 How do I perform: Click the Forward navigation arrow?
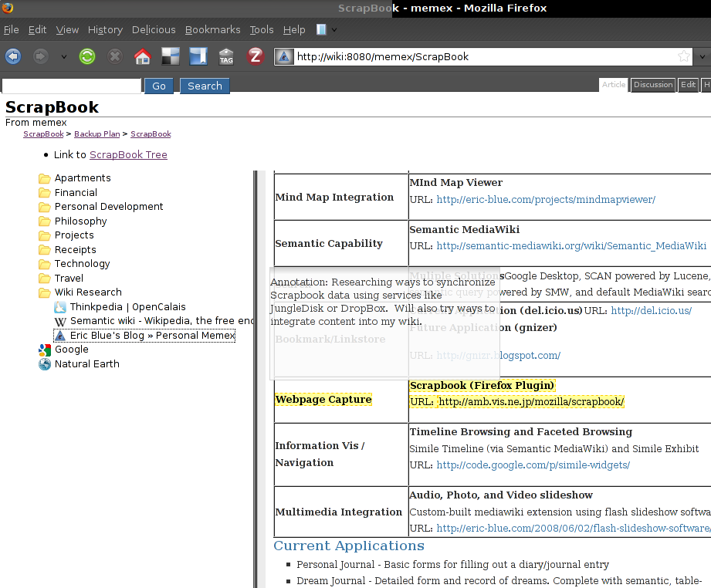click(41, 56)
